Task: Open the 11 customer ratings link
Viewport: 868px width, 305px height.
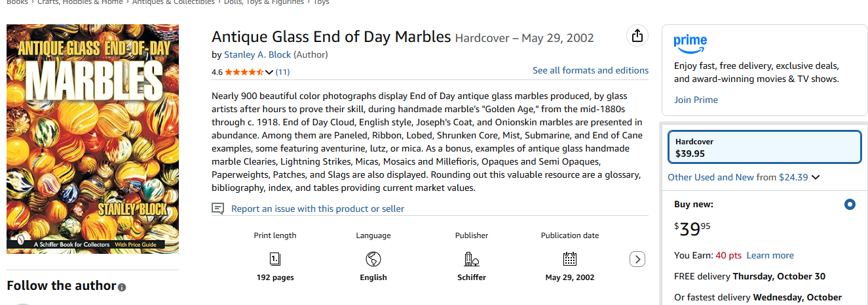Action: 283,71
